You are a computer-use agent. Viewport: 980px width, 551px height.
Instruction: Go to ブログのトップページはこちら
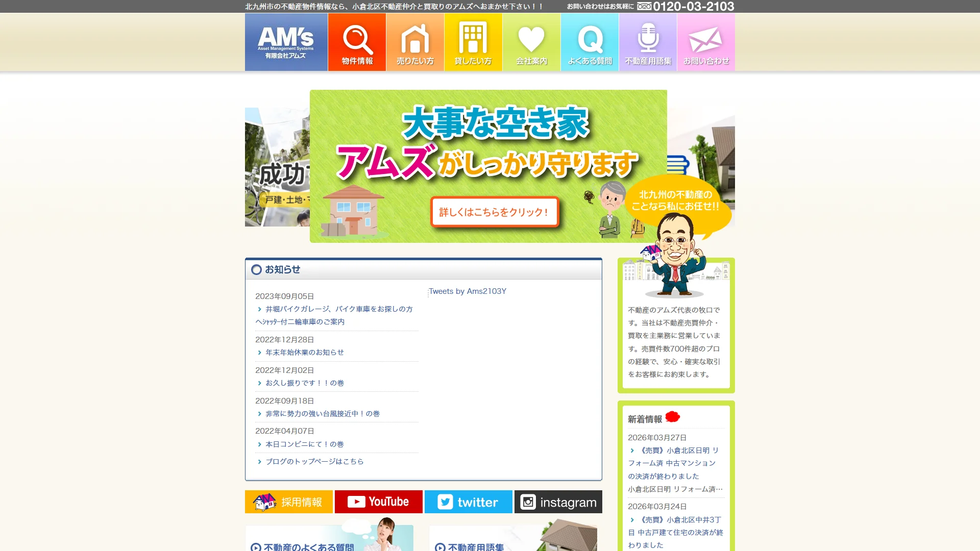pyautogui.click(x=314, y=462)
